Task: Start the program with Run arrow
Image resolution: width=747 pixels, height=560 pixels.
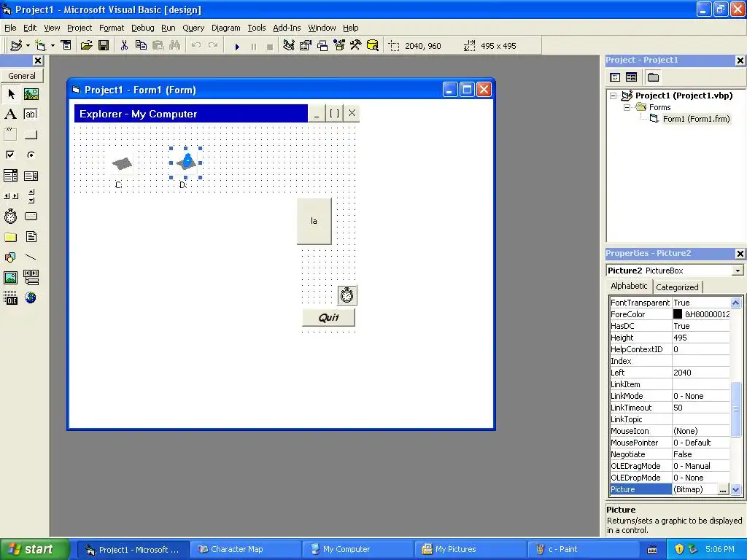Action: pos(237,46)
